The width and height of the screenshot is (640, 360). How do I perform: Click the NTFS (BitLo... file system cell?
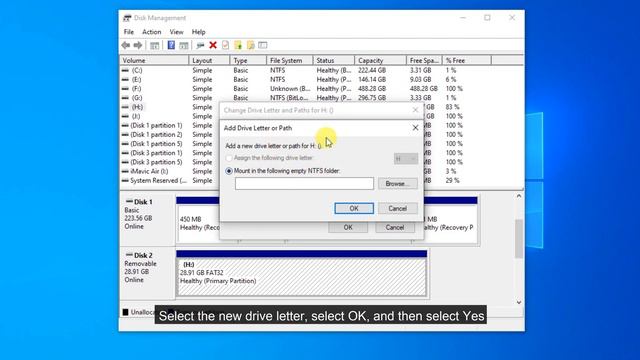pos(289,98)
